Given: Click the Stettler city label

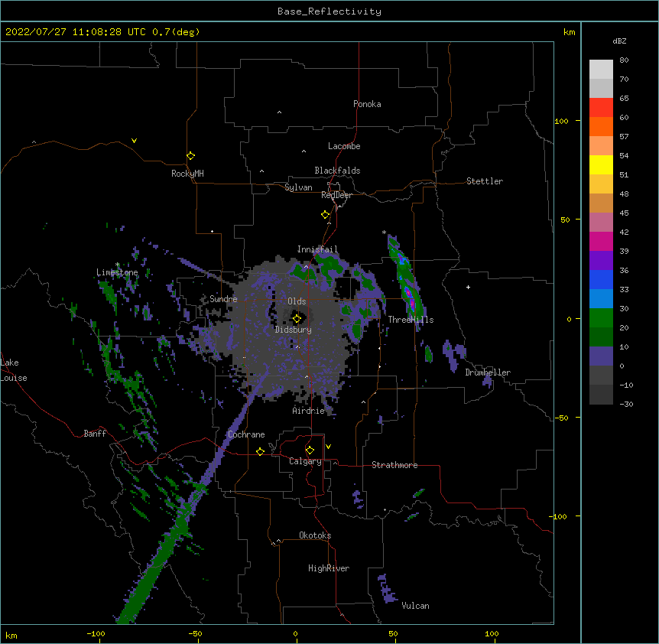Looking at the screenshot, I should (485, 181).
